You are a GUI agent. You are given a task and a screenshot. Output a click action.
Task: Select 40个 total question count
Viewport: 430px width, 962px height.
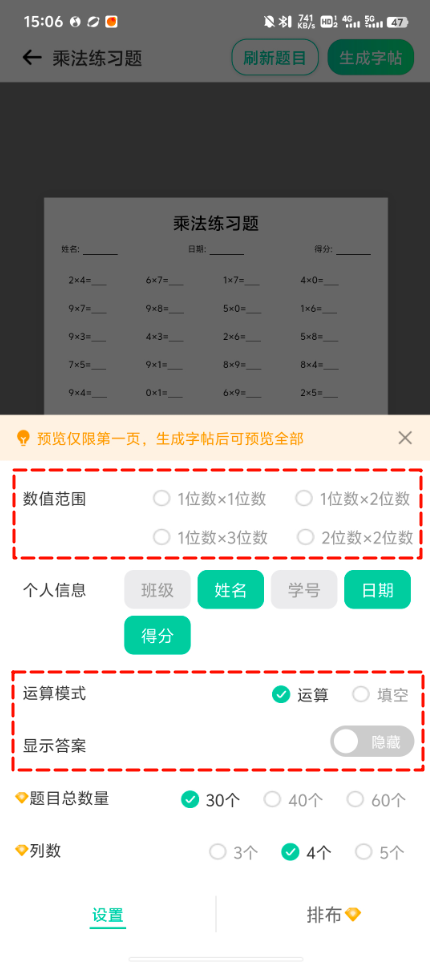293,799
